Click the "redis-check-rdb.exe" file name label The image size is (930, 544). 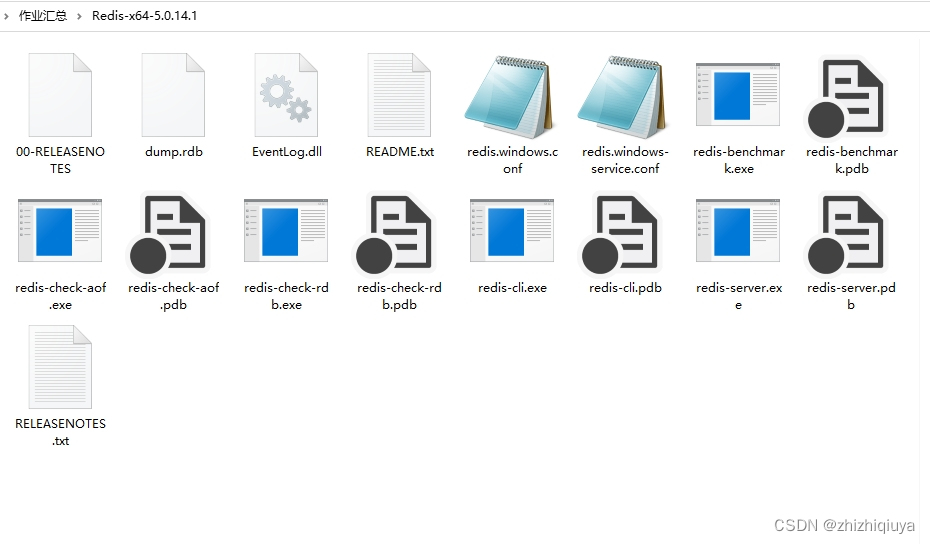286,296
